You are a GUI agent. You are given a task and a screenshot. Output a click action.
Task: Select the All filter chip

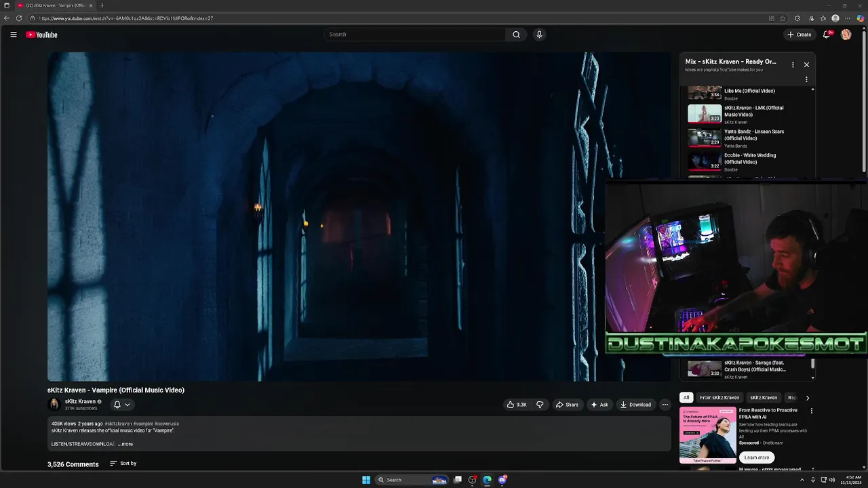(686, 398)
